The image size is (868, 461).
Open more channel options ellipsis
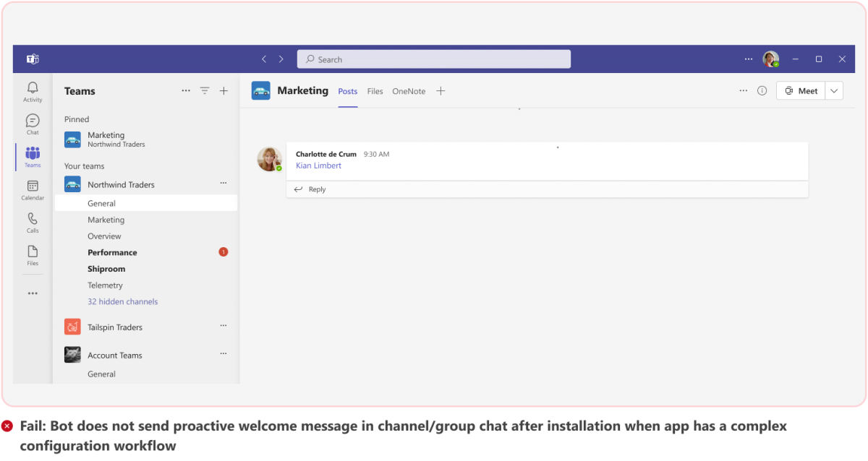[x=743, y=90]
